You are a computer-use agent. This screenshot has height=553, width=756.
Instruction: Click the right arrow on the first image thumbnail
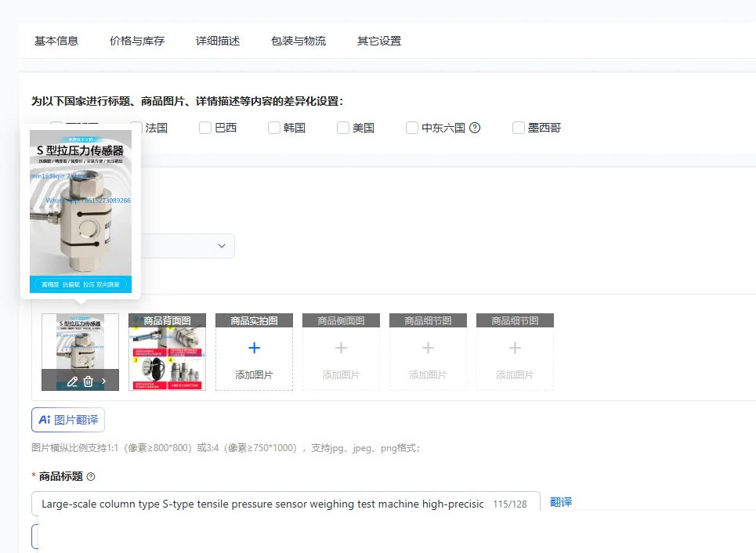click(x=103, y=381)
